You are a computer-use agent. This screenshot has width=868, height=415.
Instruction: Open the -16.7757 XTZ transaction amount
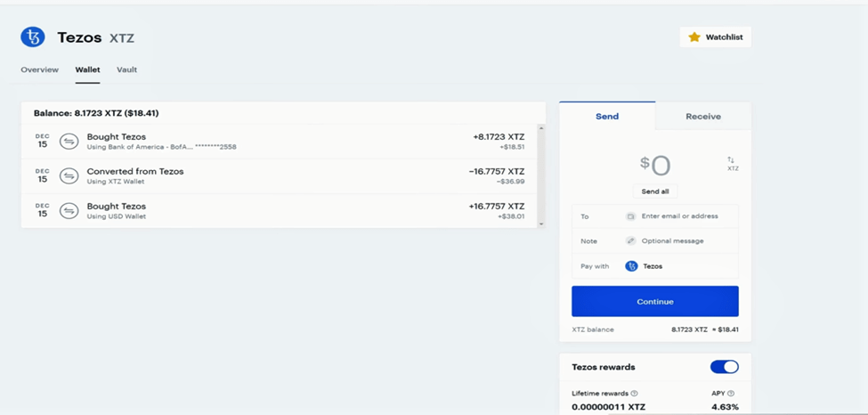497,171
